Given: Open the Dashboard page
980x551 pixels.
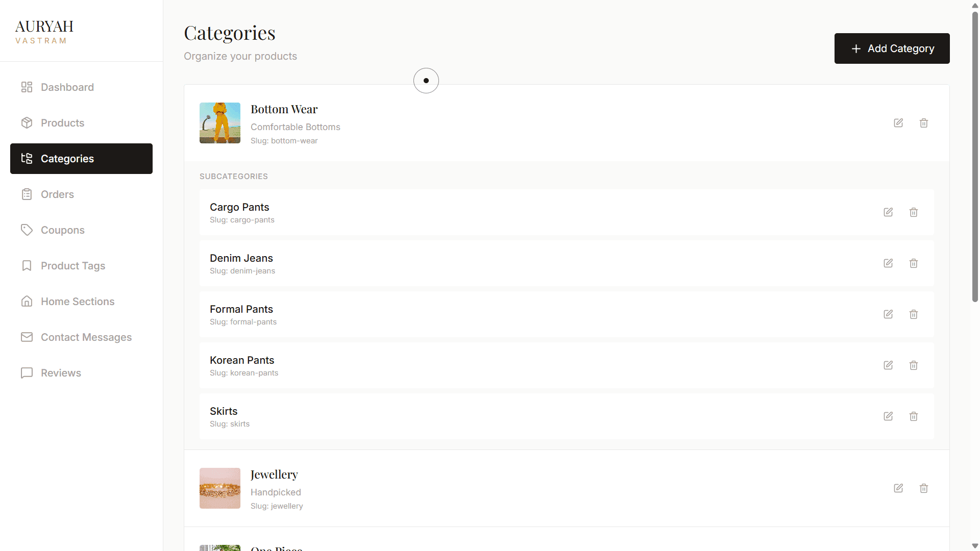Looking at the screenshot, I should (x=81, y=87).
